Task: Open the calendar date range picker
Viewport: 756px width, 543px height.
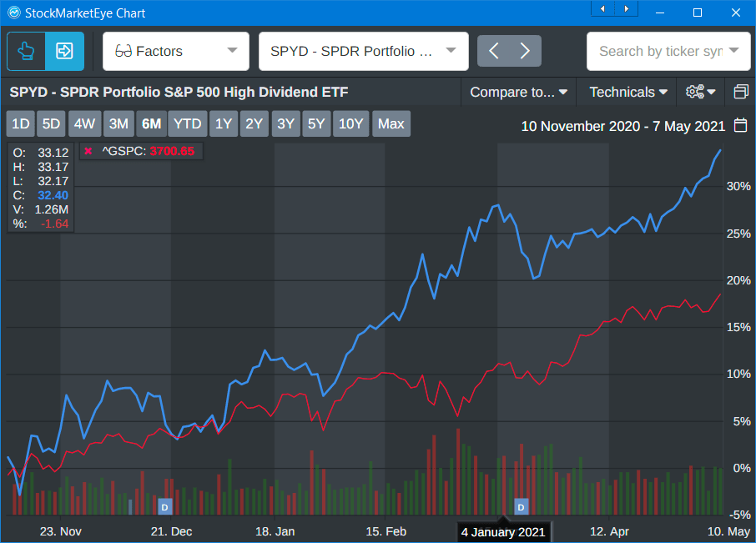Action: pyautogui.click(x=740, y=125)
